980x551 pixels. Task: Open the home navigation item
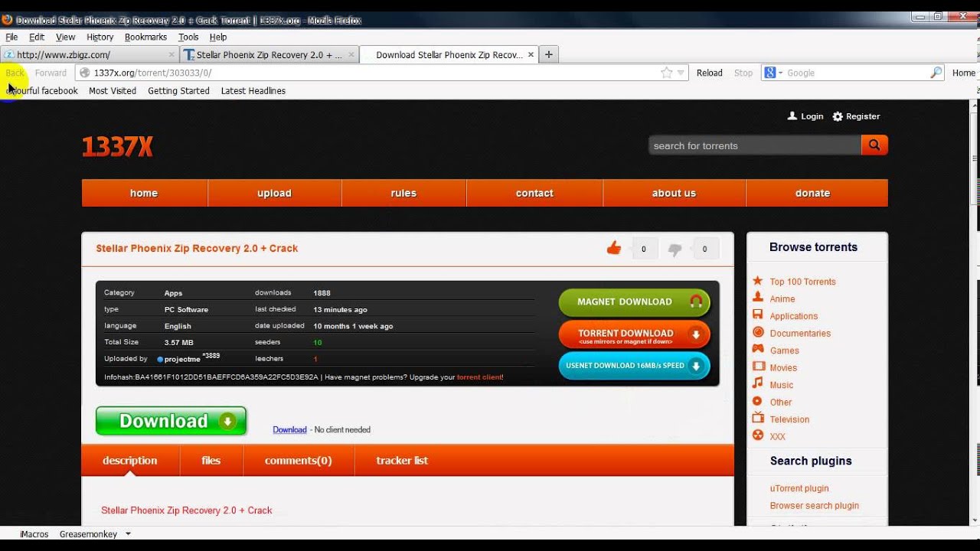144,193
